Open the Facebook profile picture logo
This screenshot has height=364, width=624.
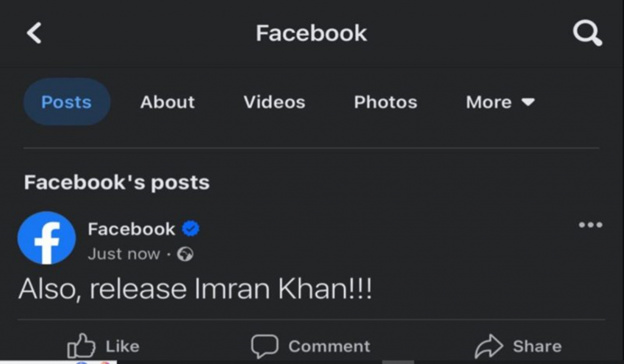click(46, 238)
